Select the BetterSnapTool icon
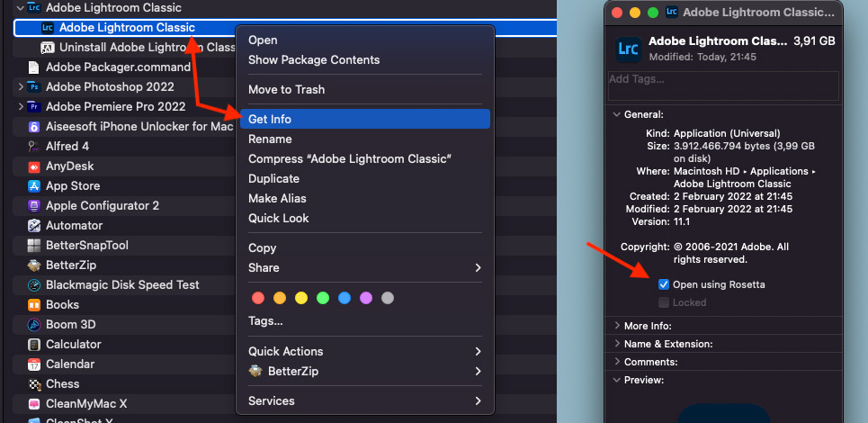The width and height of the screenshot is (868, 423). pos(34,246)
